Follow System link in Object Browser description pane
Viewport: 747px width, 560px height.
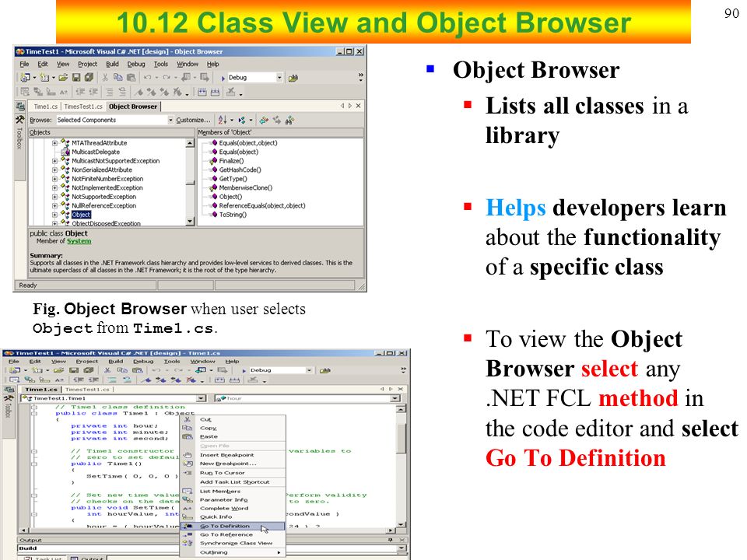(x=79, y=241)
